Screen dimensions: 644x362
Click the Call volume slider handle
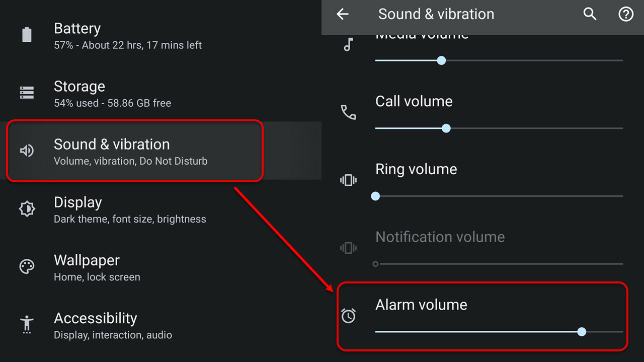[446, 128]
